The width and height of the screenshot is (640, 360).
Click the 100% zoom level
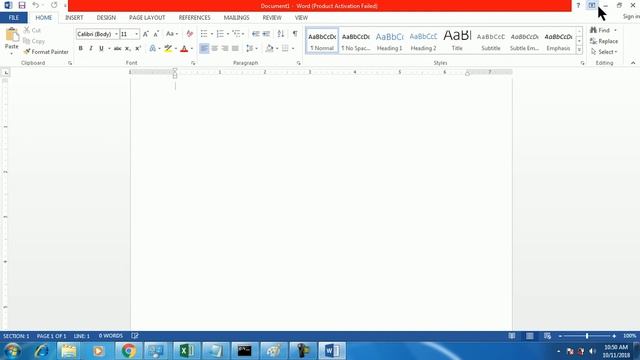coord(629,336)
